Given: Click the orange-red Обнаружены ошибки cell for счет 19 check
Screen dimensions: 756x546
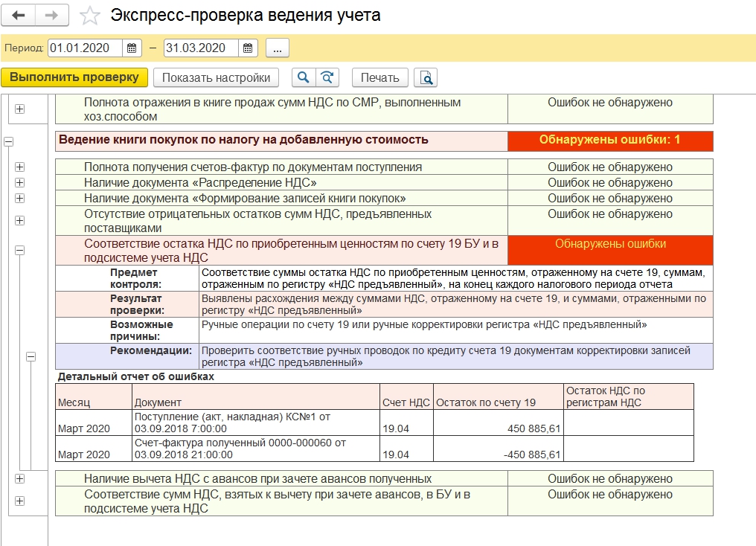Looking at the screenshot, I should click(x=610, y=250).
